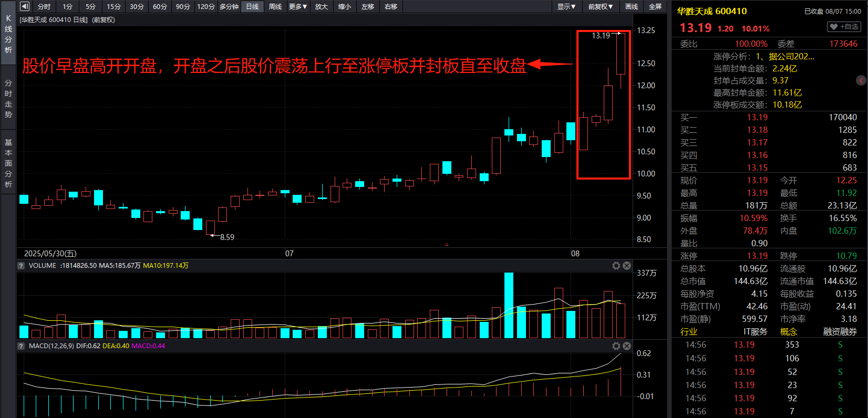This screenshot has width=868, height=418.
Task: Switch to 周线 weekly chart
Action: pos(275,7)
